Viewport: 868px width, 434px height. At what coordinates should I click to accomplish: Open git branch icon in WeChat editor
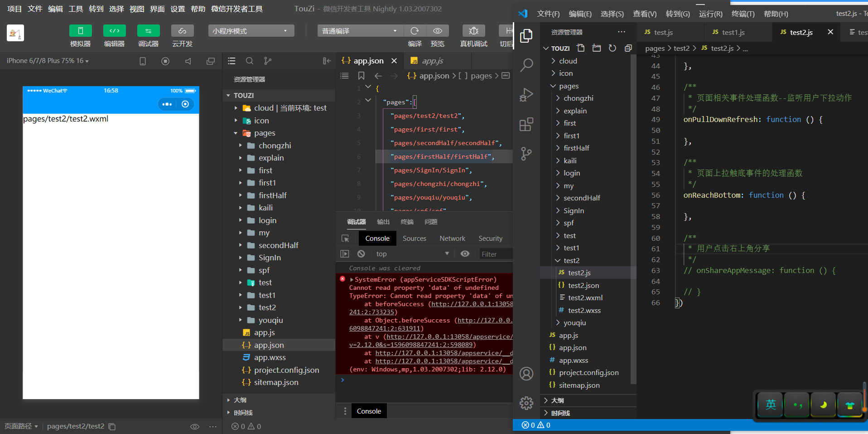268,61
